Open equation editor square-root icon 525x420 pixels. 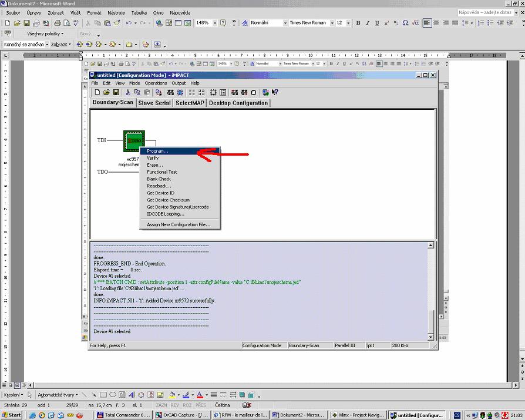coord(415,23)
